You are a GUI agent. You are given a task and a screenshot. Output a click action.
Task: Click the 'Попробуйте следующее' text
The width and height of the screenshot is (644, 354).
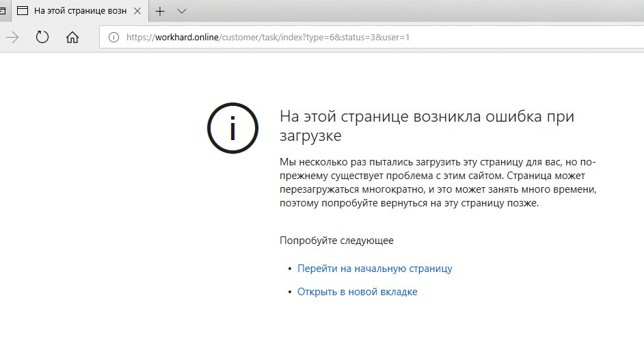tap(336, 241)
